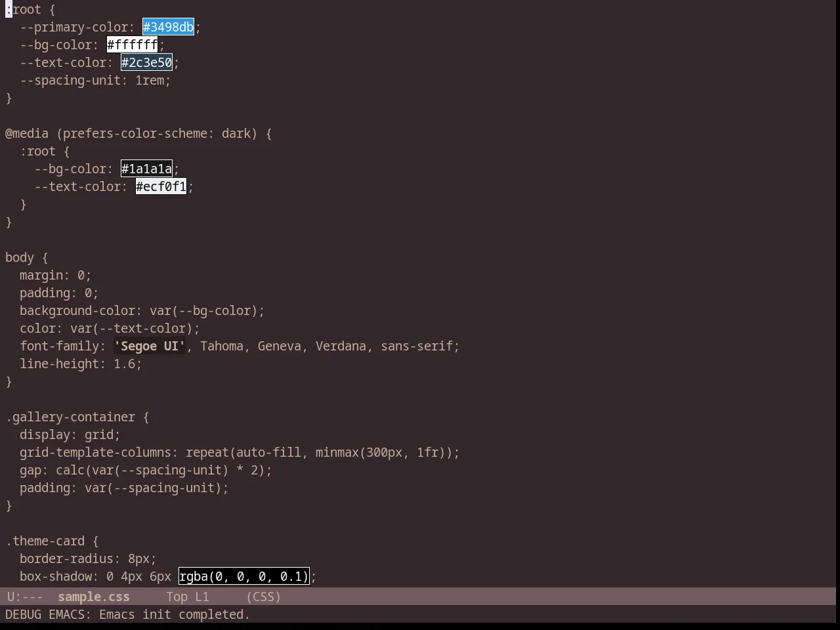Click the 'display: grid;' declaration
Image resolution: width=840 pixels, height=630 pixels.
pyautogui.click(x=70, y=434)
